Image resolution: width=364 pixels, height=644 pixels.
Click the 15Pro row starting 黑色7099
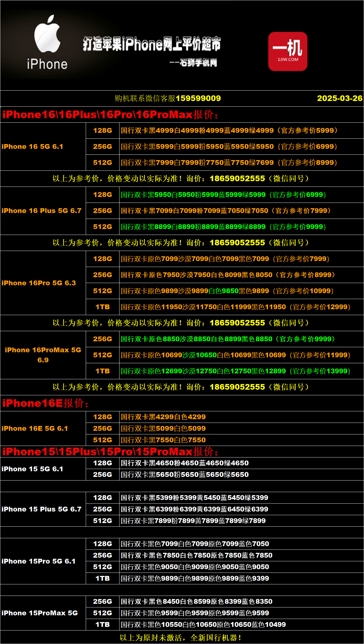[x=241, y=544]
